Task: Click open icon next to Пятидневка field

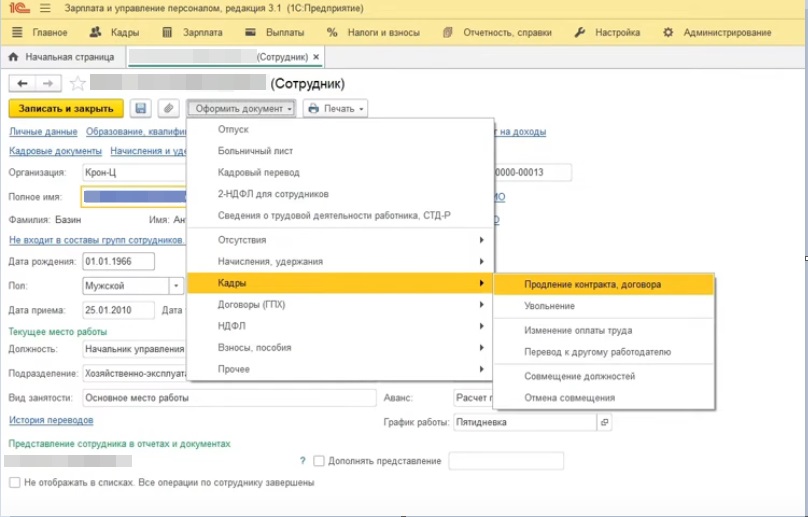Action: tap(604, 423)
